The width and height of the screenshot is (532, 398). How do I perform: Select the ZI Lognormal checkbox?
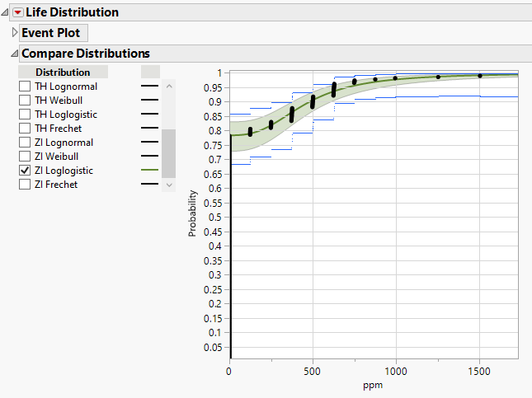[26, 143]
